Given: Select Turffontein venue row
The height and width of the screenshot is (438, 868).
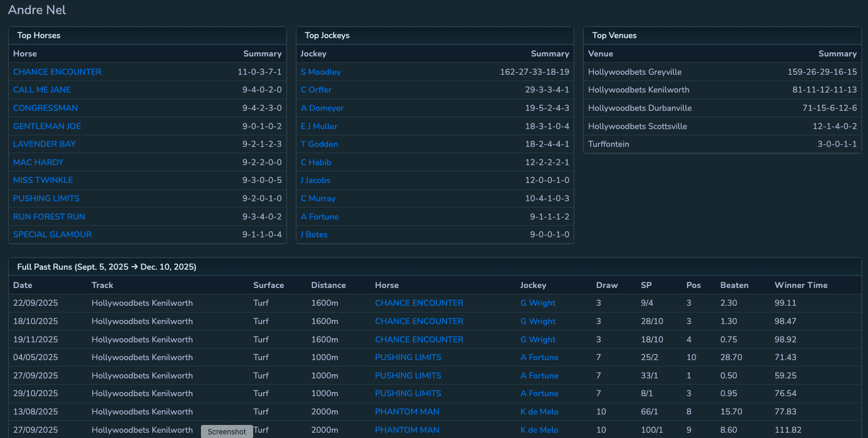Looking at the screenshot, I should 723,144.
